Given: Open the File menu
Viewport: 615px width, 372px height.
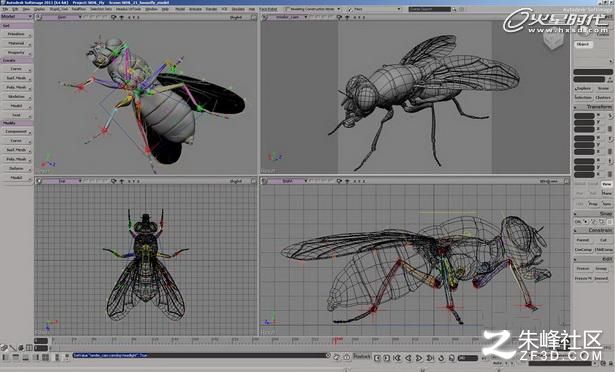Looking at the screenshot, I should (5, 9).
